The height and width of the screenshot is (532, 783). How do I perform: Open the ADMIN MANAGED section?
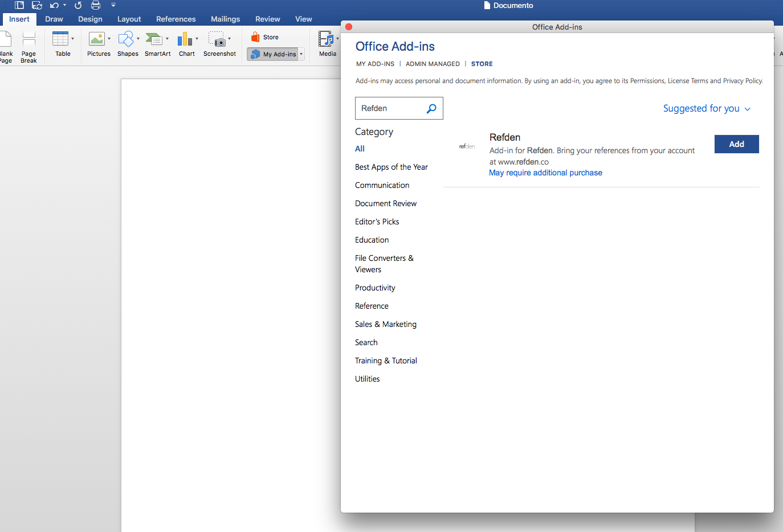pos(433,64)
